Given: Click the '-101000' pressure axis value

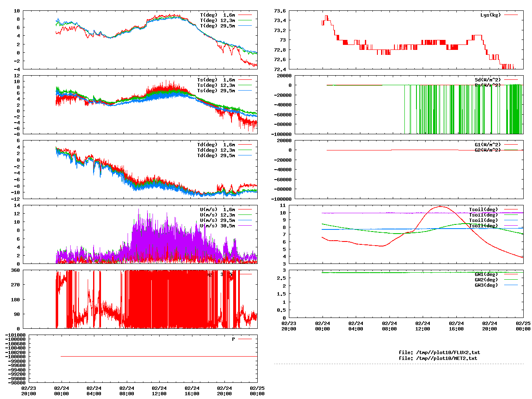Looking at the screenshot, I should point(15,335).
